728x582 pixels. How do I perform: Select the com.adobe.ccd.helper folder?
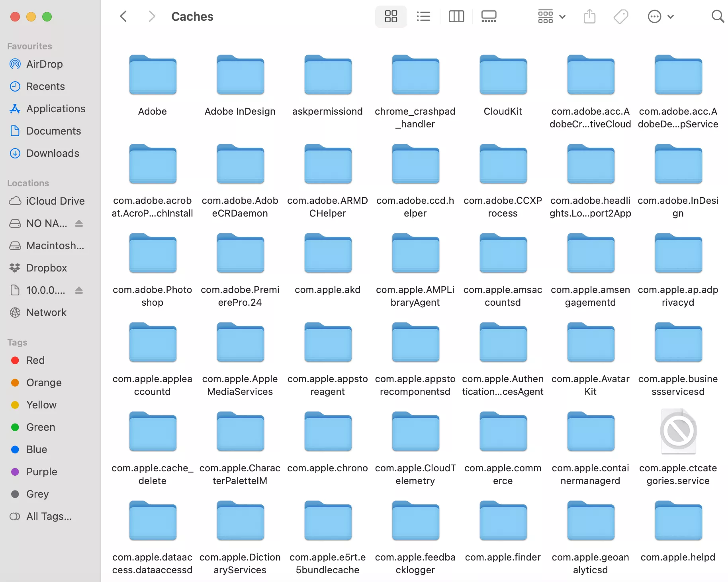(415, 164)
